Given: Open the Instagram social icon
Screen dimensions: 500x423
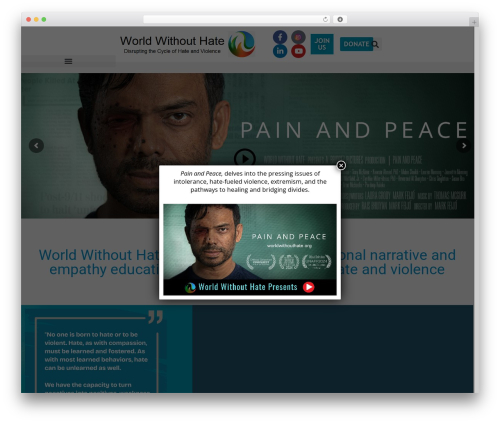Looking at the screenshot, I should 298,37.
